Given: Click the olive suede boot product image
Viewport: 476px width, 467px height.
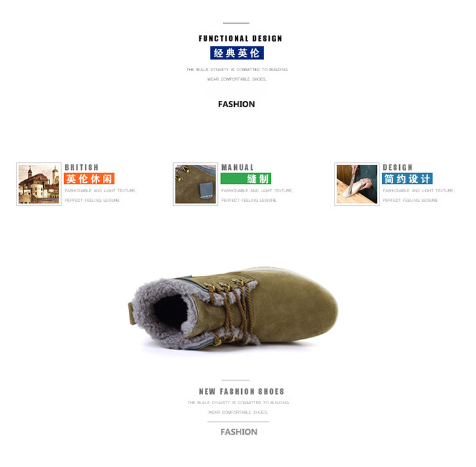Looking at the screenshot, I should 233,308.
